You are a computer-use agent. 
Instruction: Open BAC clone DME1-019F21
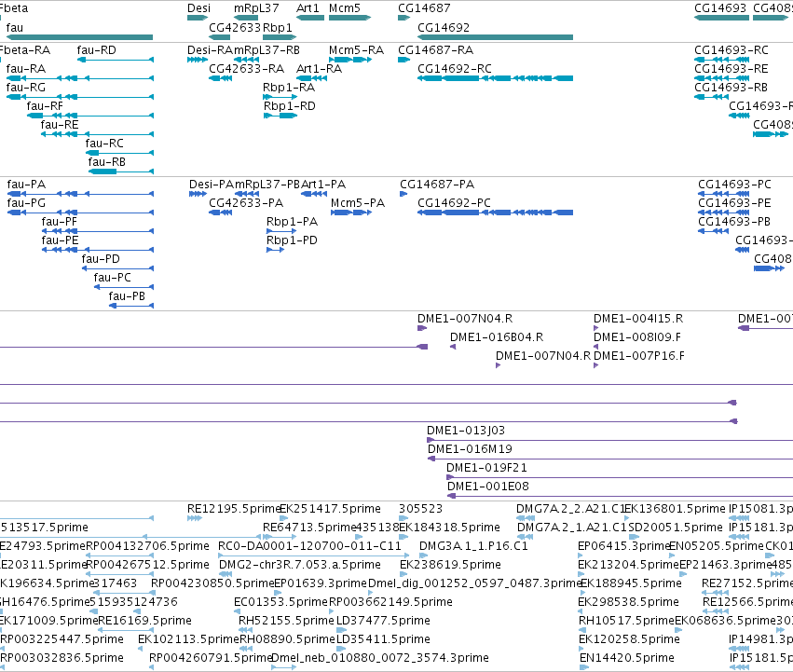click(486, 468)
